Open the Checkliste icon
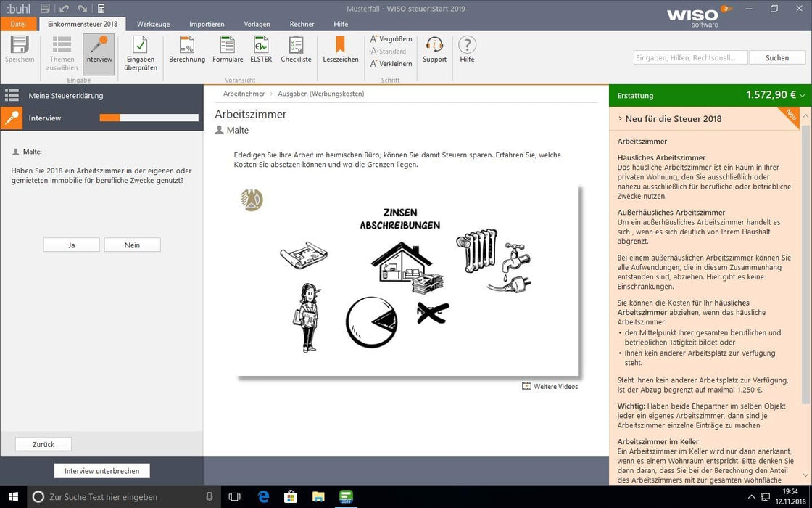This screenshot has width=812, height=508. click(296, 46)
